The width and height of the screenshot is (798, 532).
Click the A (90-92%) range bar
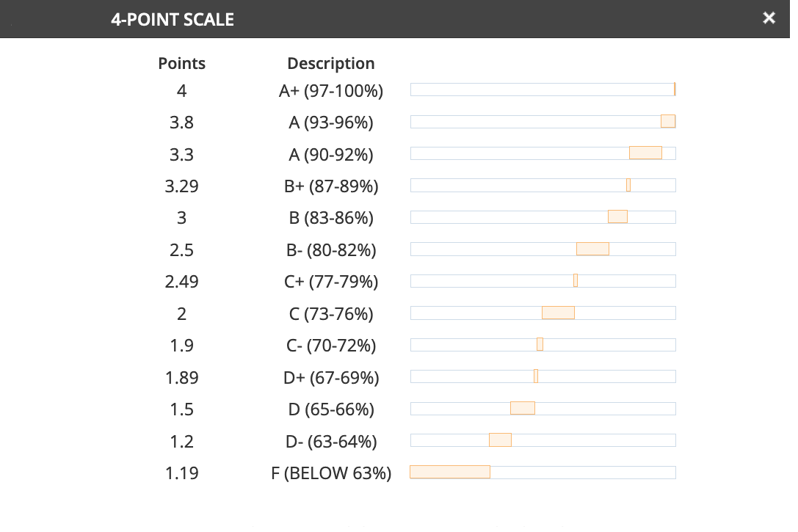click(543, 153)
